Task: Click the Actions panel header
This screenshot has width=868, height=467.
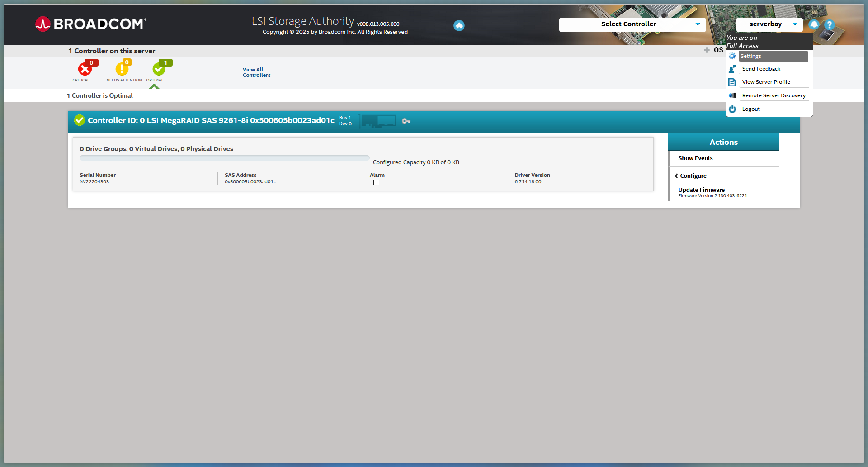Action: [723, 142]
